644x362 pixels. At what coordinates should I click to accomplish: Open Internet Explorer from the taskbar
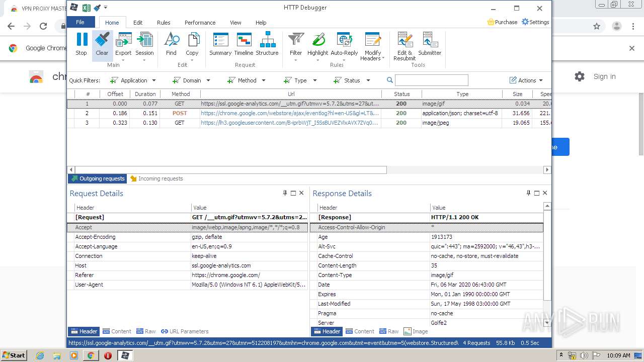point(40,355)
